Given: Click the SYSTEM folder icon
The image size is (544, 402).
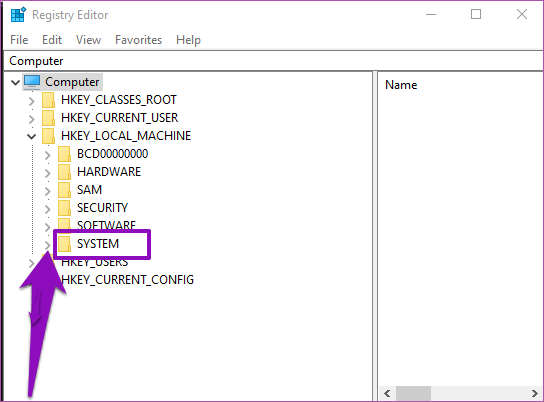Looking at the screenshot, I should coord(64,244).
